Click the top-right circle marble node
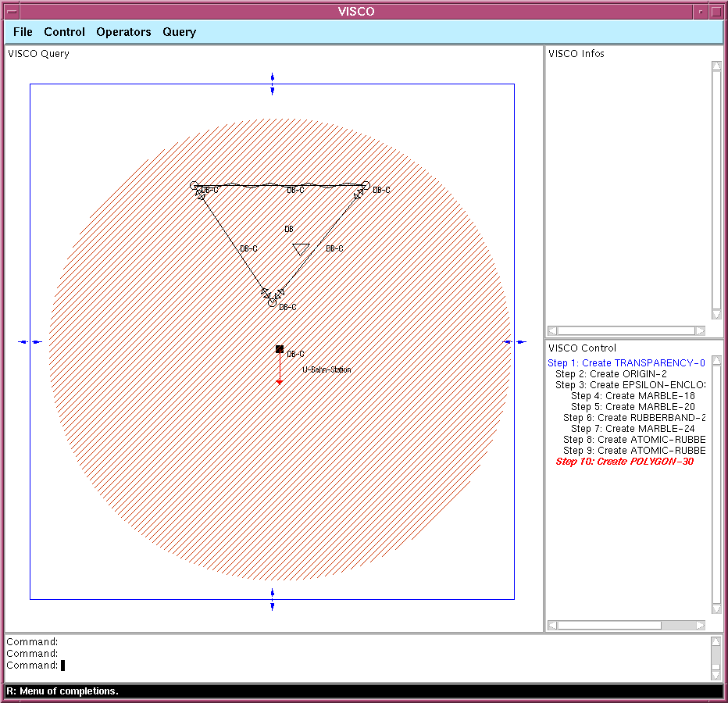The image size is (728, 703). (366, 186)
